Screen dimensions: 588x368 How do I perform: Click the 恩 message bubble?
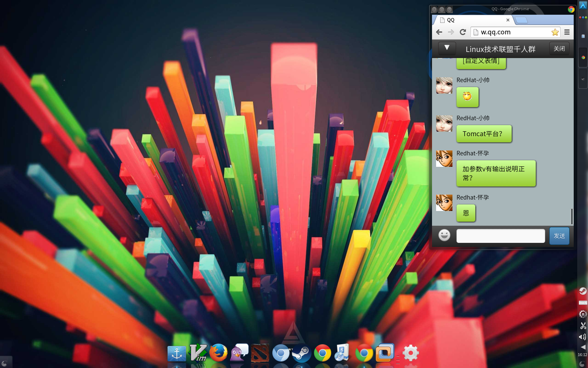466,213
